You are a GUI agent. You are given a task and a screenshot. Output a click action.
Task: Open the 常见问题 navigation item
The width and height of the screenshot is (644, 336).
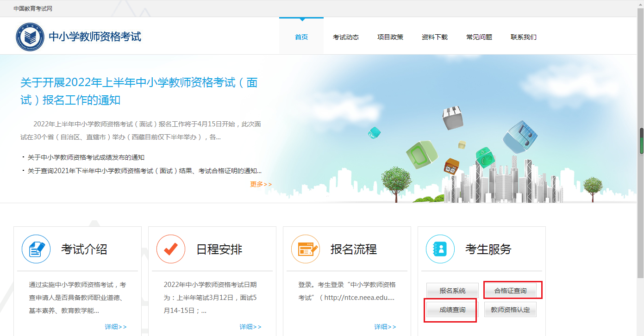(x=479, y=37)
